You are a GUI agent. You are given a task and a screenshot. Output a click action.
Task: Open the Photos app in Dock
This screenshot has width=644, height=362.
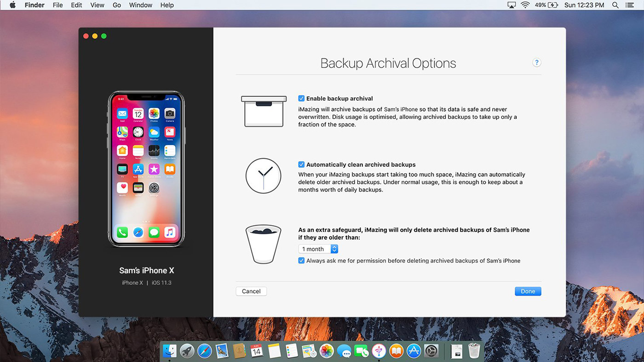326,351
